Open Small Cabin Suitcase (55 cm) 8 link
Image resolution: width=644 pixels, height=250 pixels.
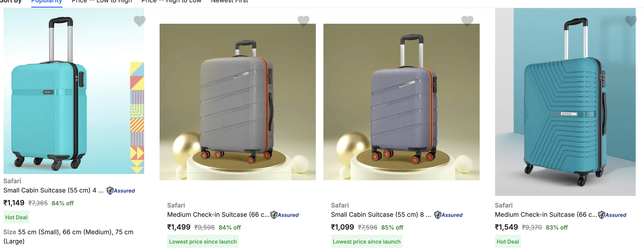coord(381,215)
